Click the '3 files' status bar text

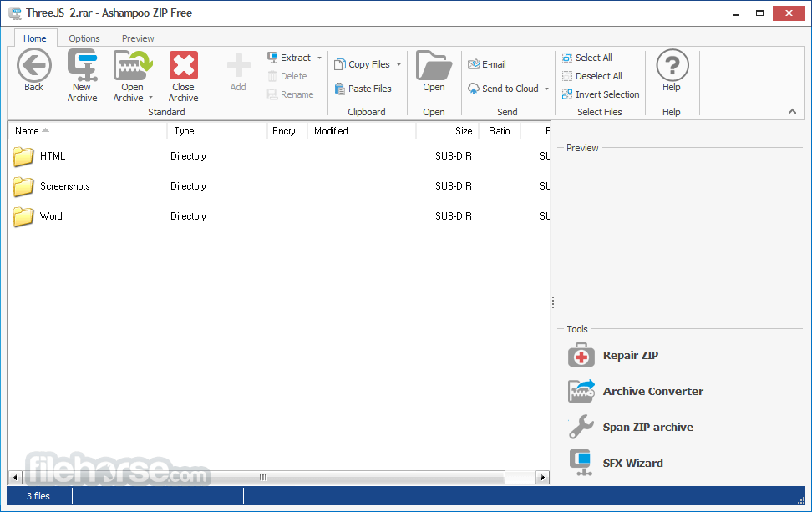(x=38, y=496)
